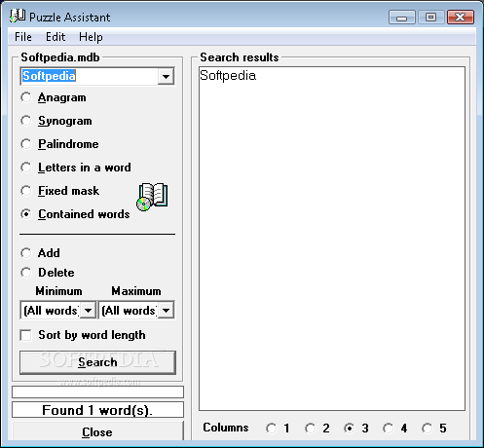The height and width of the screenshot is (448, 484).
Task: Open the Maximum word length dropdown
Action: click(x=166, y=311)
